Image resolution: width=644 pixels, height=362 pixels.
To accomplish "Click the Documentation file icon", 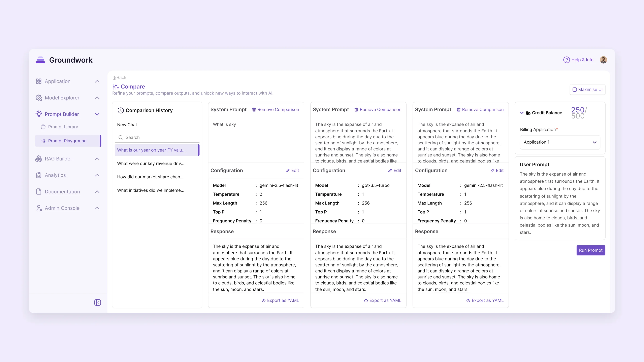I will tap(38, 192).
